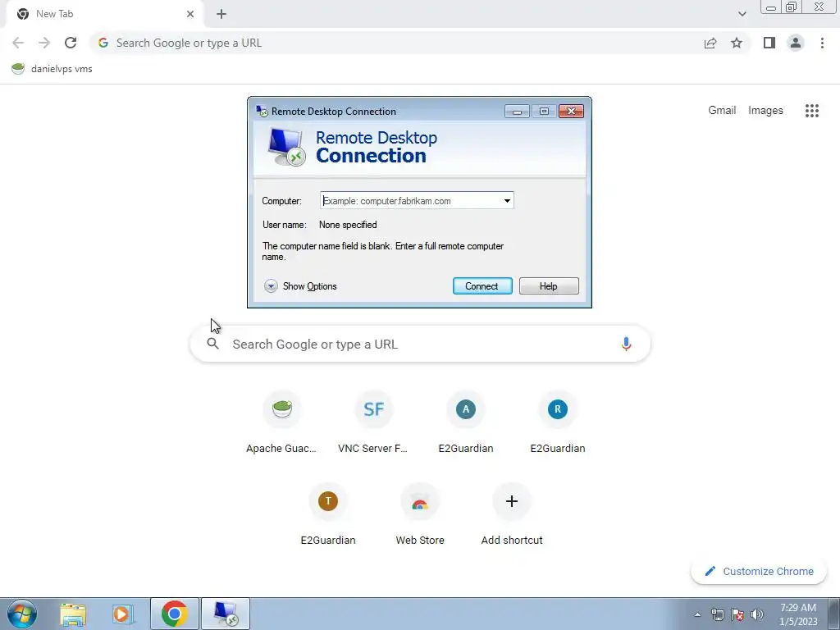Image resolution: width=840 pixels, height=630 pixels.
Task: Click the Google search box on page
Action: pos(420,344)
